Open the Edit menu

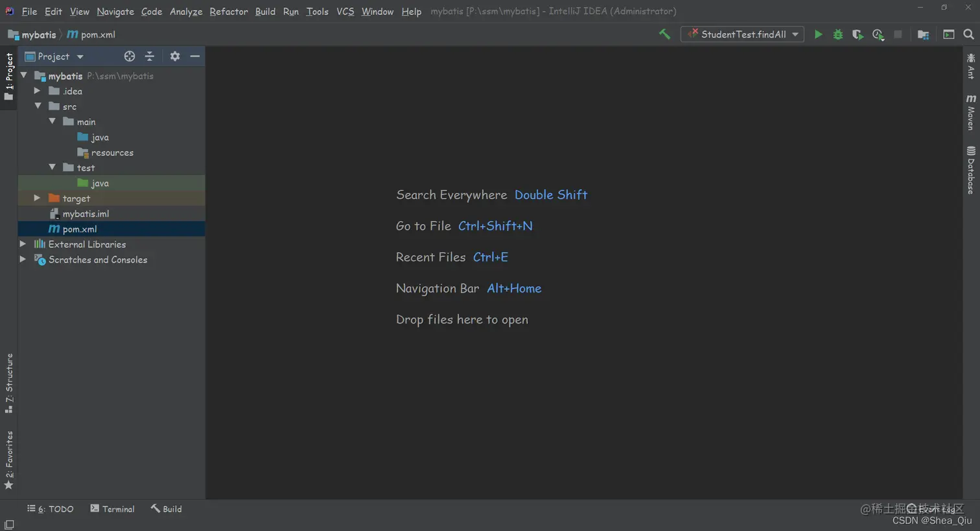point(53,11)
